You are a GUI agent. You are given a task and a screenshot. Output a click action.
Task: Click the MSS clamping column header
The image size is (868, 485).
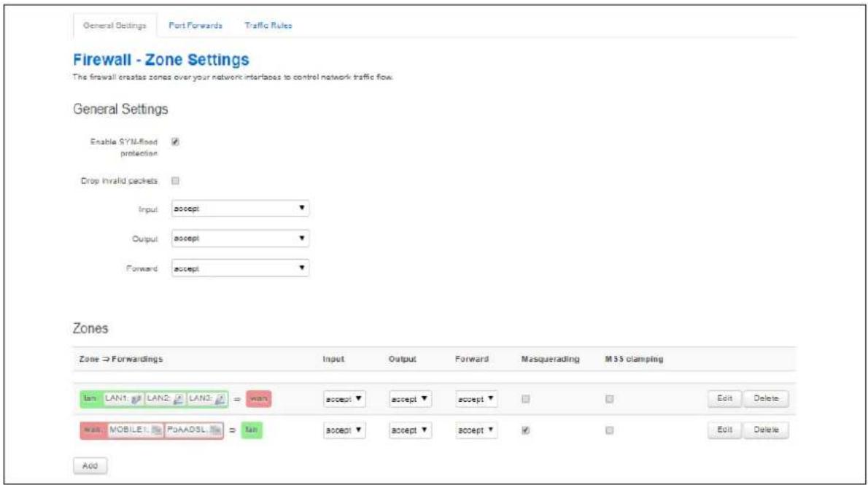click(x=634, y=360)
